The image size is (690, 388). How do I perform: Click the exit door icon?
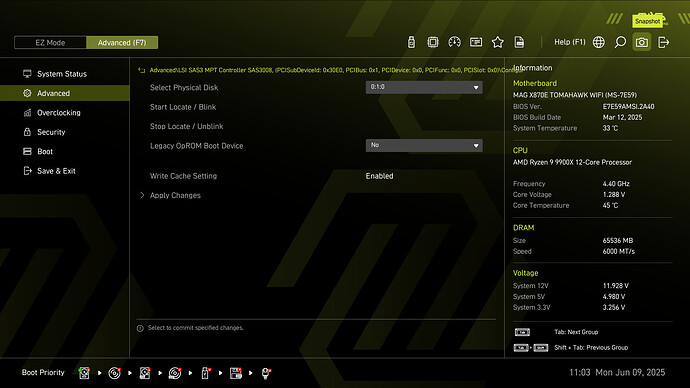[x=663, y=42]
